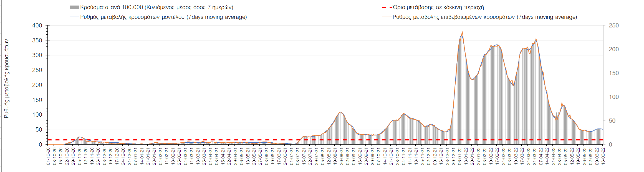
Task: Click legend label Ρυθμός μεταβολής επιβεβαιωμένων κρουσμάτων
Action: pos(485,17)
